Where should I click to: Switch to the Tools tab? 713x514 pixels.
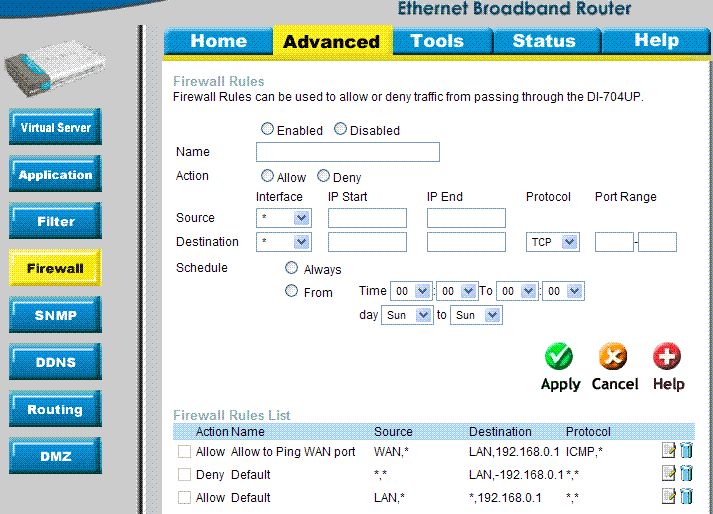(436, 41)
